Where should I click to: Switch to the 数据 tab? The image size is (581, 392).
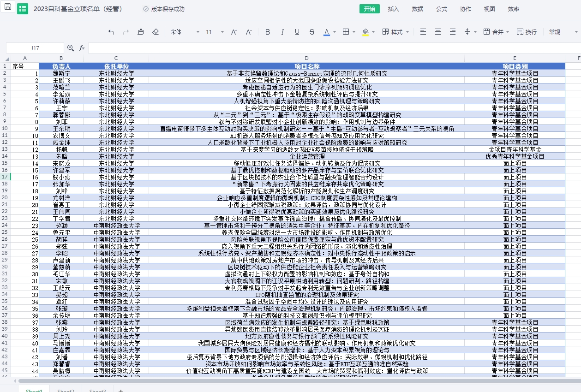[x=418, y=9]
